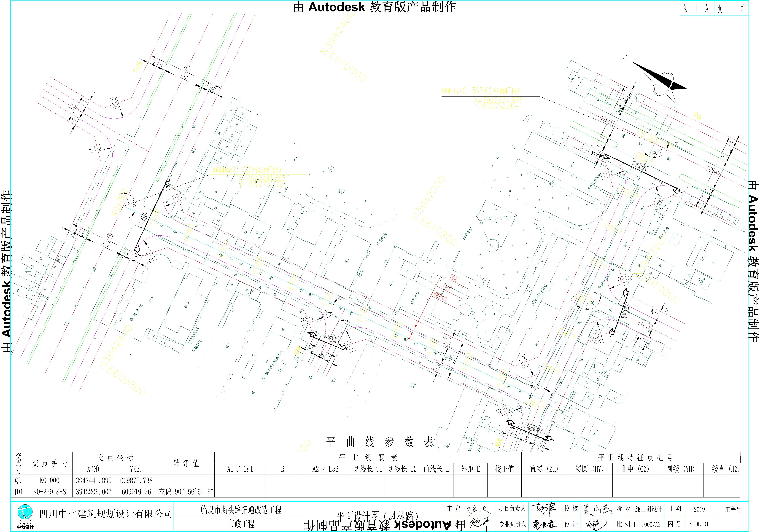Select the 缓圆 (HY) header cell
Viewport: 760px width, 532px height.
590,469
